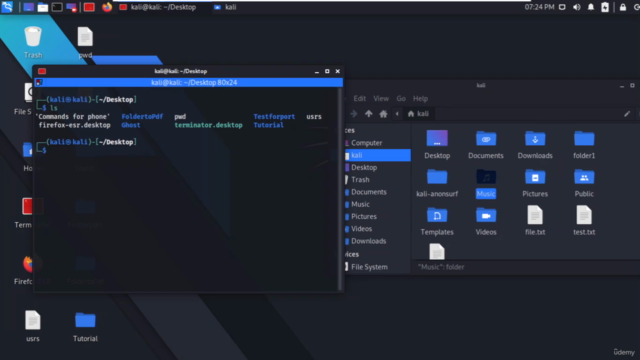Open the power manager battery icon
The width and height of the screenshot is (640, 360).
click(605, 7)
